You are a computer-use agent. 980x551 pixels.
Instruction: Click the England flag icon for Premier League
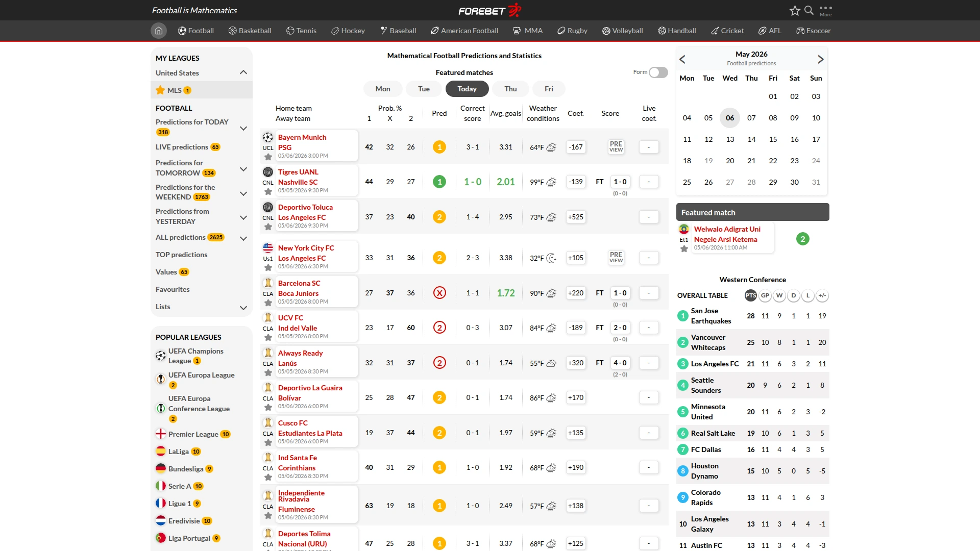click(161, 434)
